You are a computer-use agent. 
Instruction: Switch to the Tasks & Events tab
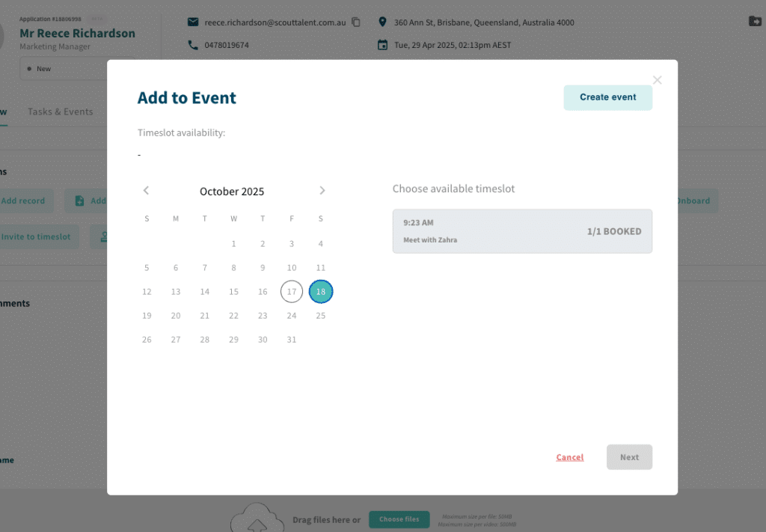(61, 112)
